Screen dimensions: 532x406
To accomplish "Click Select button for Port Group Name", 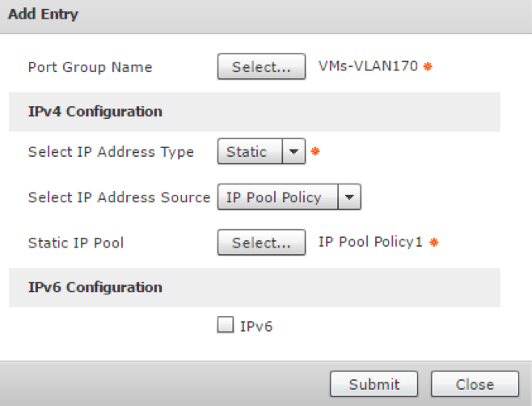I will coord(261,67).
